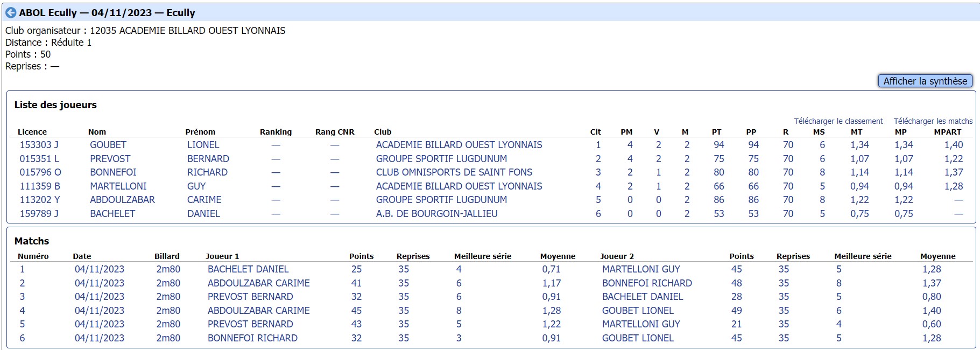Select player name GOUBET in list

pos(108,145)
